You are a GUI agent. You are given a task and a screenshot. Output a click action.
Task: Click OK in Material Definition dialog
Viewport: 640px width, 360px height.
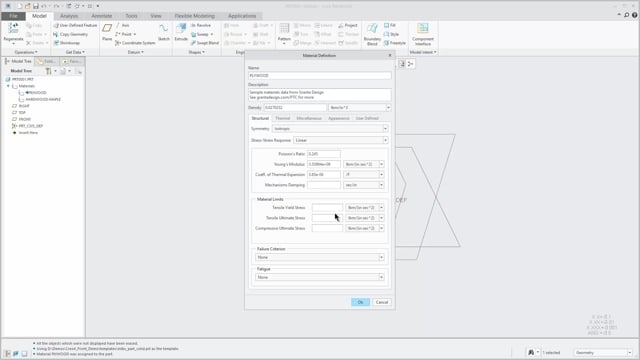pos(360,302)
